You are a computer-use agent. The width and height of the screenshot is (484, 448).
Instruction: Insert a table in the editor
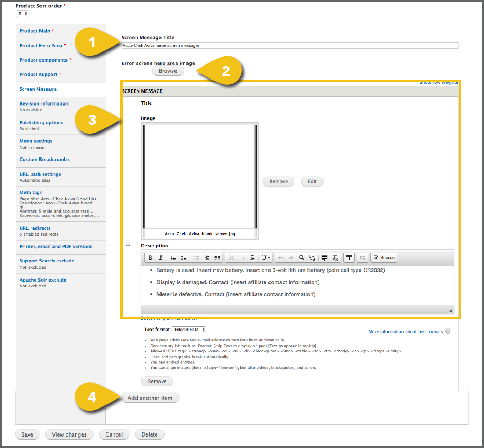349,258
